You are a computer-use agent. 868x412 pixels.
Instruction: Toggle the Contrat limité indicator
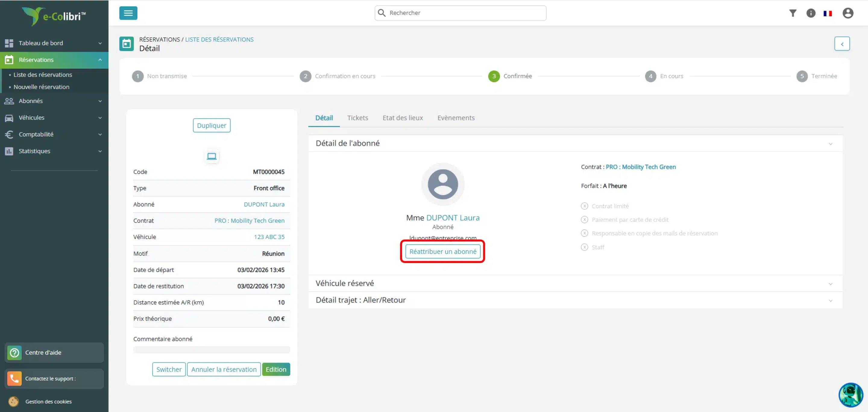click(x=585, y=206)
